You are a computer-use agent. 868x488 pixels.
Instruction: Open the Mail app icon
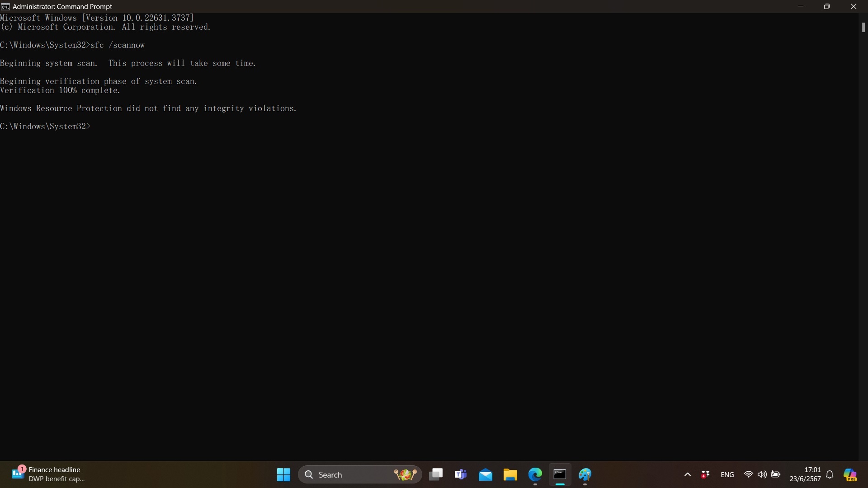click(x=486, y=474)
